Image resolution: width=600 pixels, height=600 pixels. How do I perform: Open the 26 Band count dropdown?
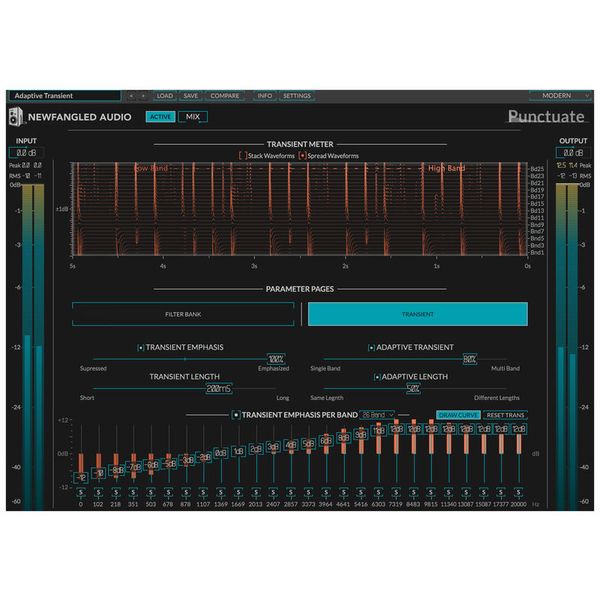pos(377,415)
